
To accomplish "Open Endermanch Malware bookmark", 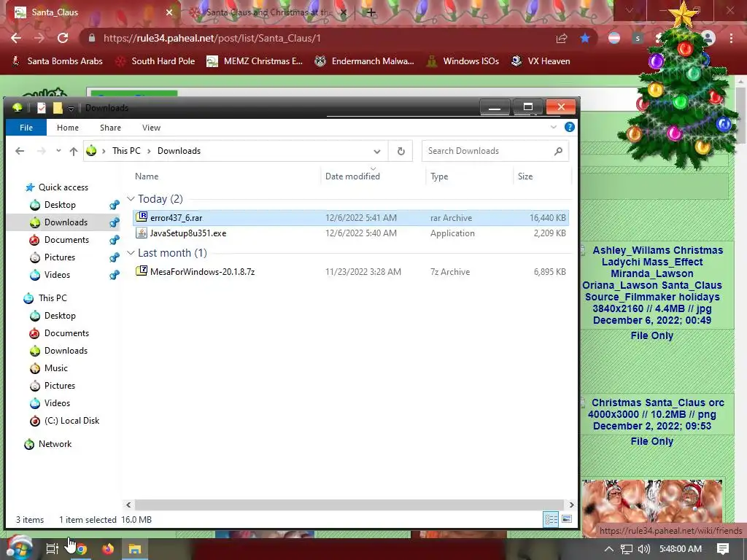I will tap(364, 61).
